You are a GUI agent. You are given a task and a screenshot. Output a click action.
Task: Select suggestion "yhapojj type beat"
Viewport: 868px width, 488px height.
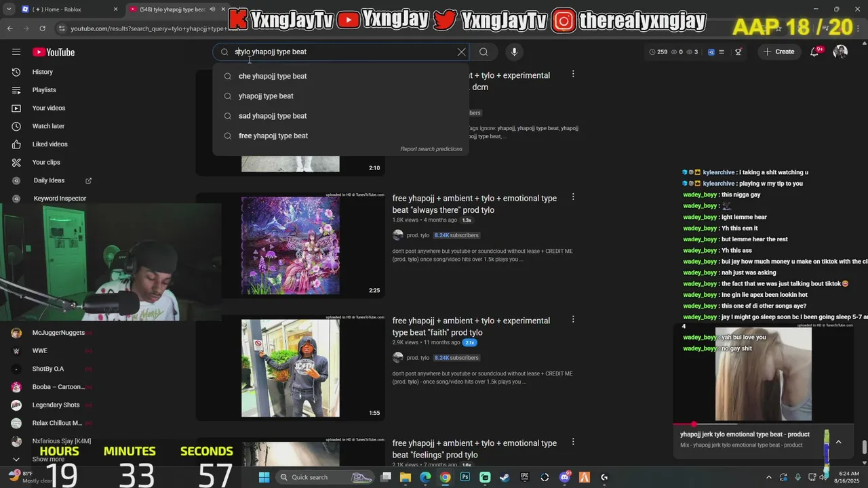pos(340,96)
